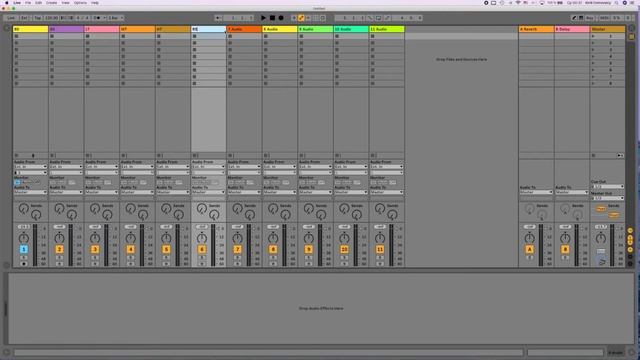Select the B Delay return track header
The width and height of the screenshot is (640, 360).
point(572,29)
